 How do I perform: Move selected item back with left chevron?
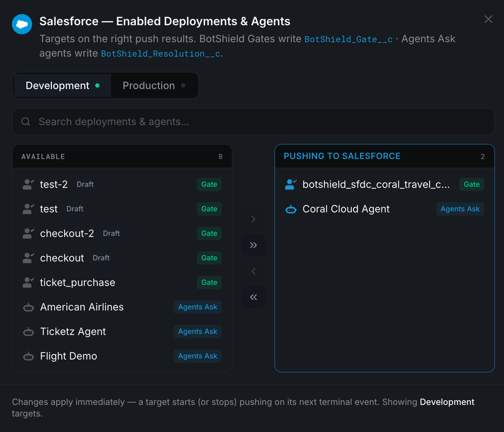coord(253,271)
